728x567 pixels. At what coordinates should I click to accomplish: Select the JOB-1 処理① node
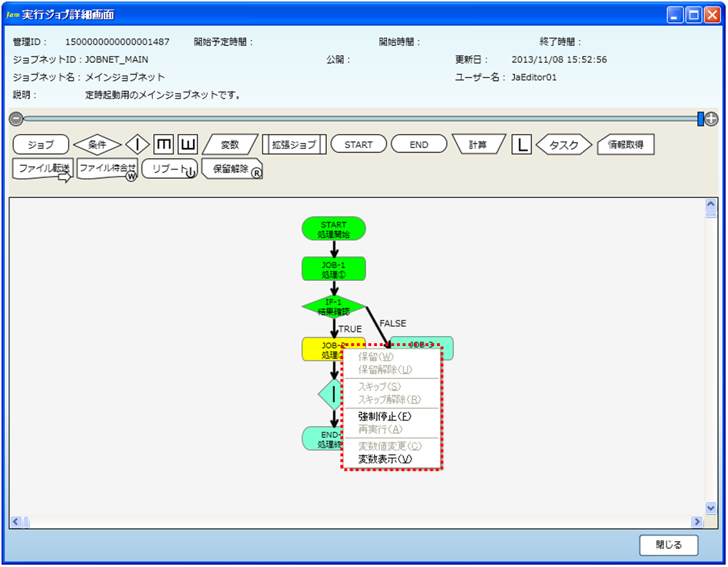[x=334, y=270]
